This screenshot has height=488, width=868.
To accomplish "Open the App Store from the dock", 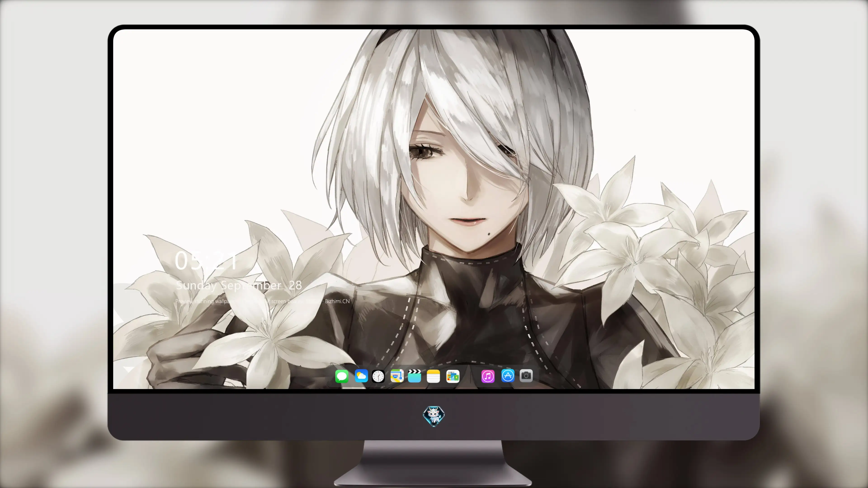I will point(508,375).
